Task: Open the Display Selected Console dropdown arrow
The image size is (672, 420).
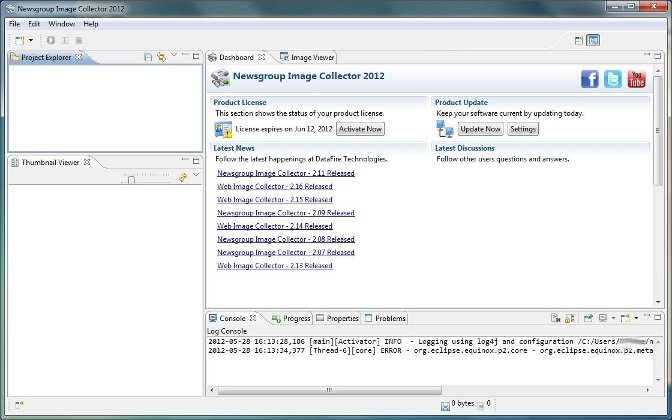Action: click(x=613, y=318)
